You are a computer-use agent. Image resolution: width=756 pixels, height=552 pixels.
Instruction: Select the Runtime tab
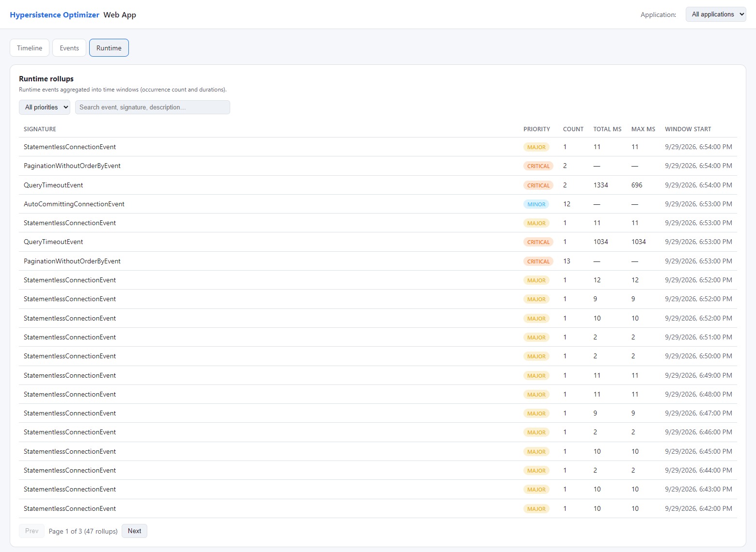pos(109,48)
